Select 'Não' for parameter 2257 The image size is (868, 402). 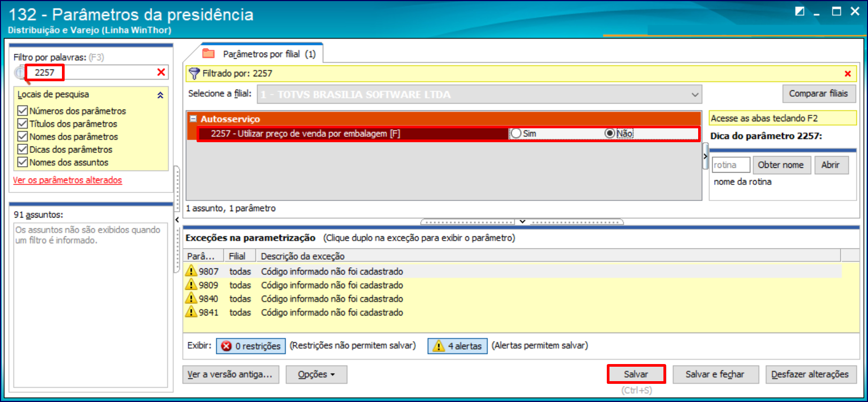pyautogui.click(x=609, y=134)
